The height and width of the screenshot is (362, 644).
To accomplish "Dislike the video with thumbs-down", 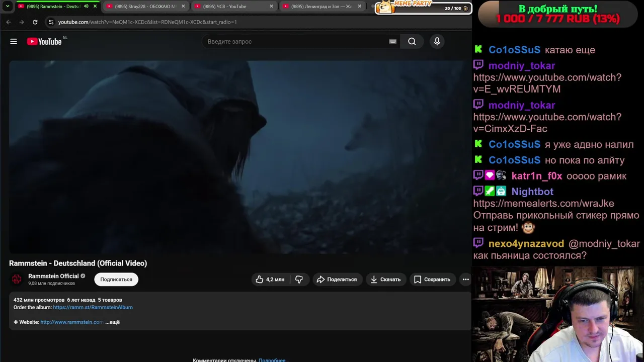I will pyautogui.click(x=299, y=280).
